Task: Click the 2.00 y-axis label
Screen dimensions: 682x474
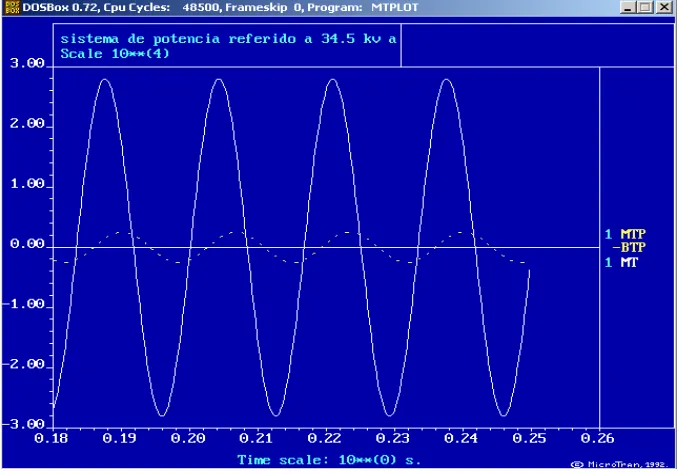Action: click(27, 124)
